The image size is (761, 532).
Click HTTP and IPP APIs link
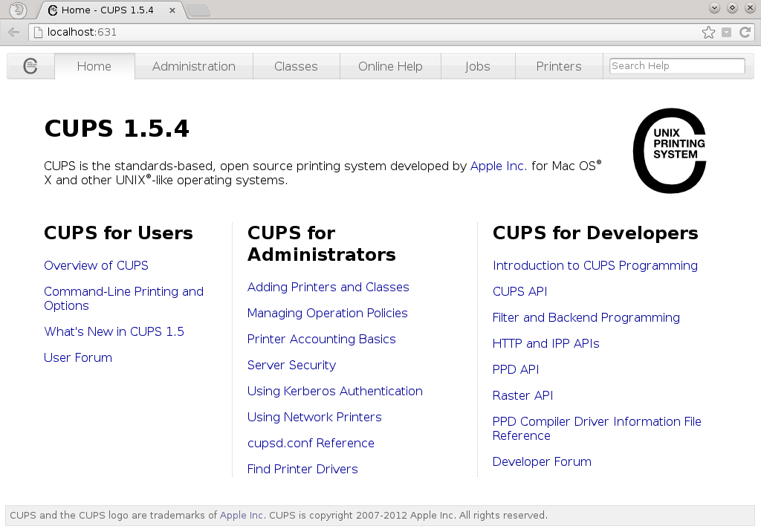[x=546, y=344]
